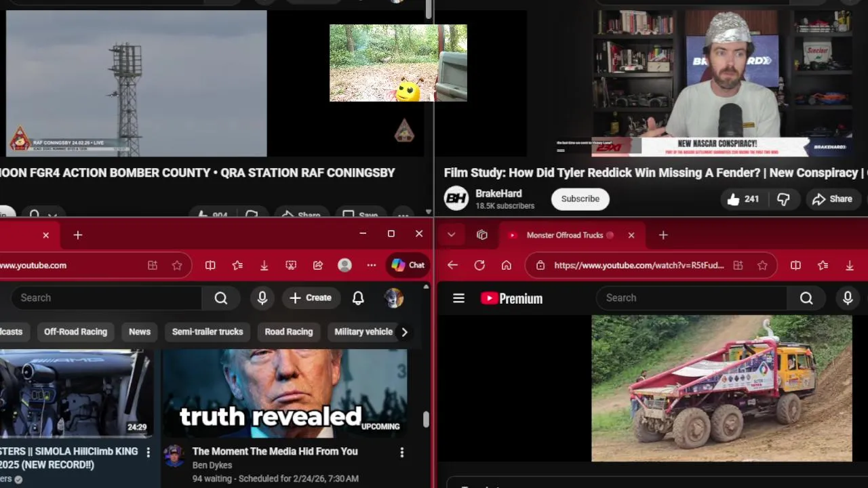Open the apps grid icon in the youtube.com address bar
Screen dimensions: 868x488
pyautogui.click(x=153, y=266)
